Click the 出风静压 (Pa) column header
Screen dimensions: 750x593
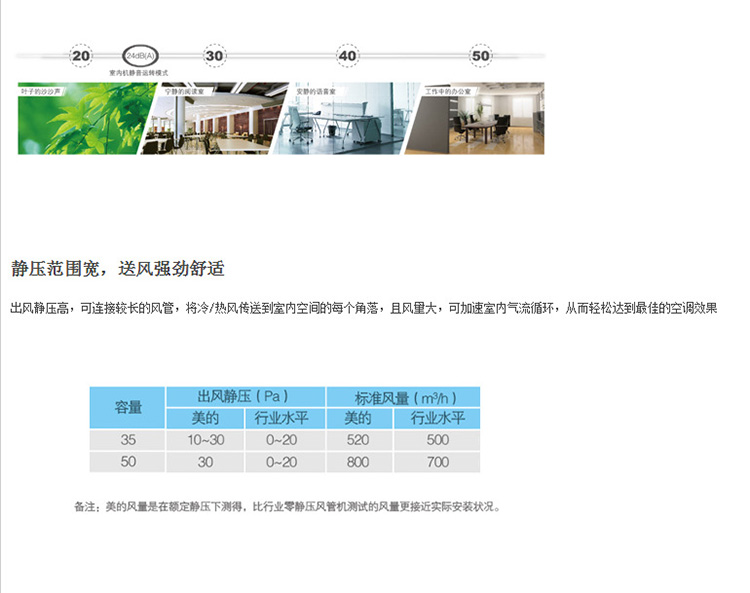click(245, 397)
